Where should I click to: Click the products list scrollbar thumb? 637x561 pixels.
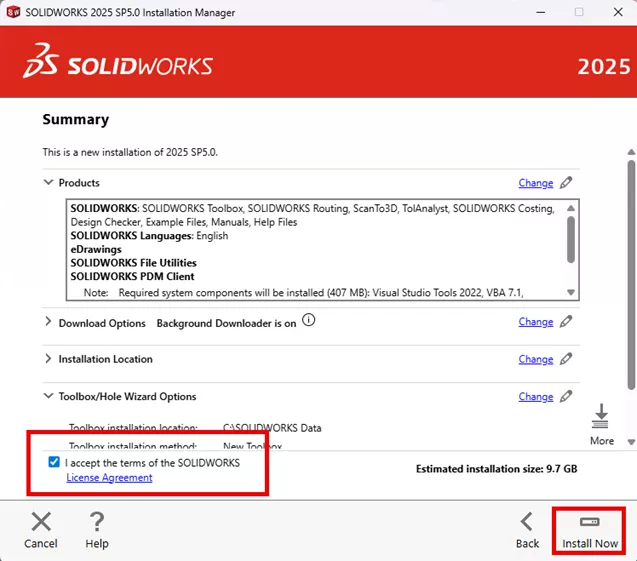[571, 240]
